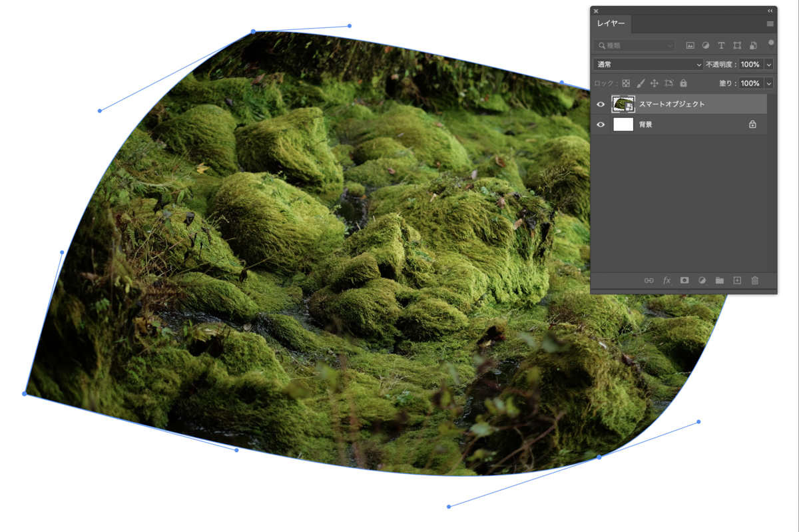The width and height of the screenshot is (799, 532).
Task: Collapse the panel with double-arrow icon
Action: pyautogui.click(x=770, y=11)
